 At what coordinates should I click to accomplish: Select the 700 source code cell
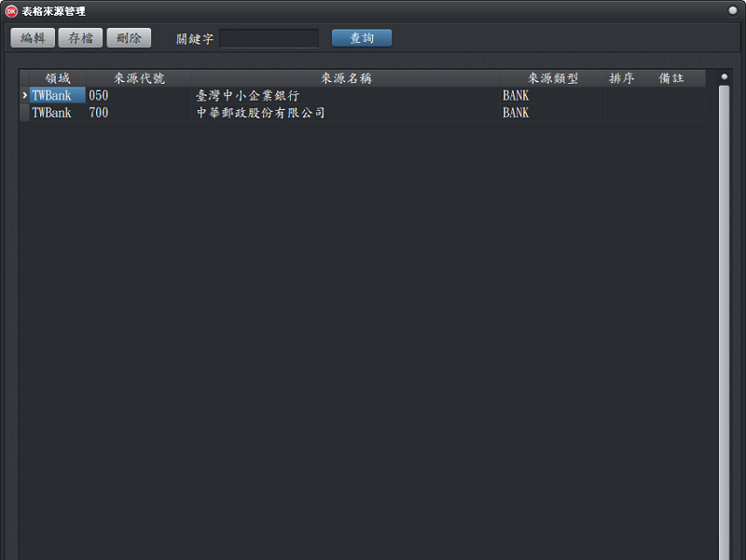[139, 113]
